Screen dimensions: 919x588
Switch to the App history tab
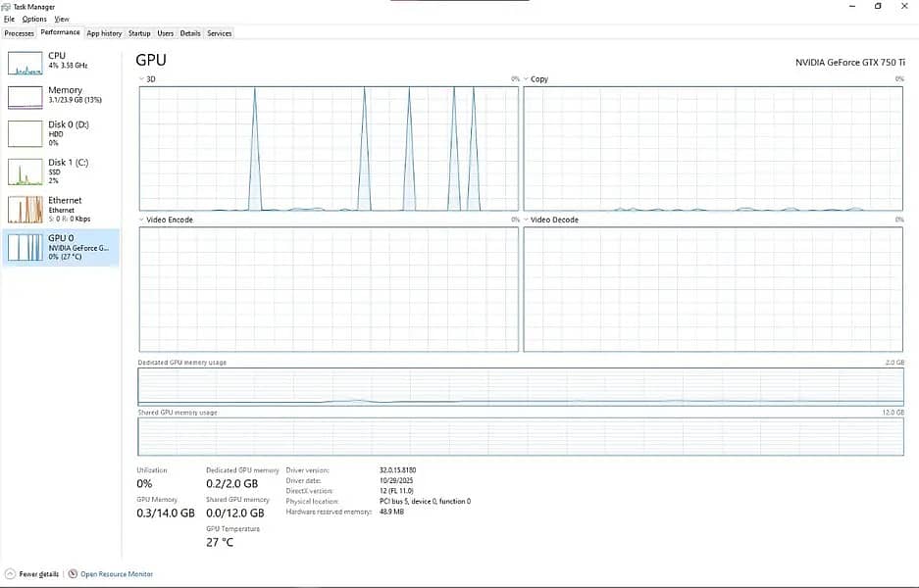104,33
